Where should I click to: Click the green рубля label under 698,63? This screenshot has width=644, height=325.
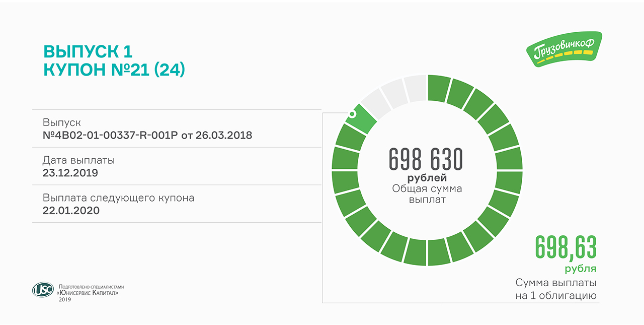click(580, 268)
